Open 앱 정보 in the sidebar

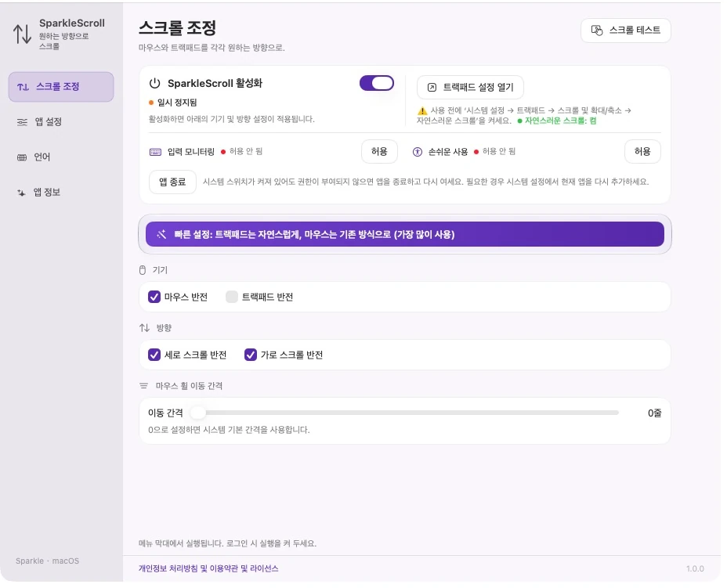(61, 193)
